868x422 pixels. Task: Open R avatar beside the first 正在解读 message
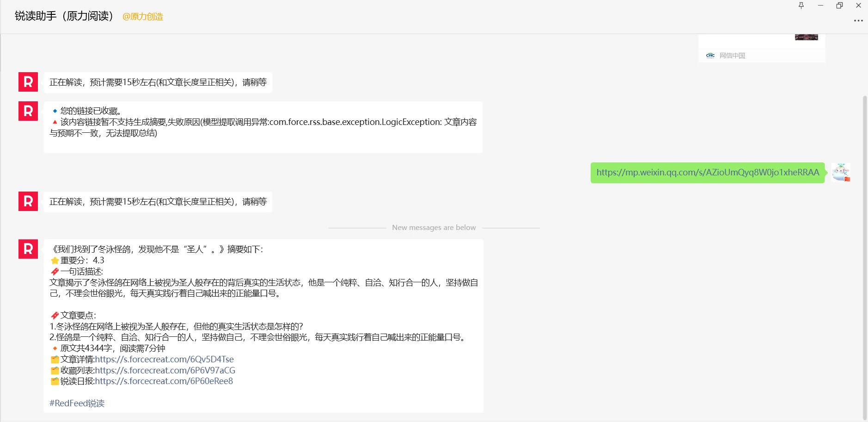coord(28,82)
